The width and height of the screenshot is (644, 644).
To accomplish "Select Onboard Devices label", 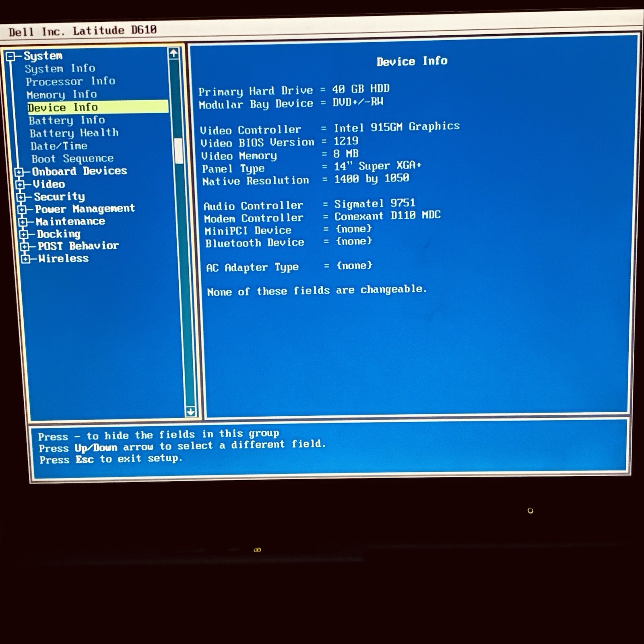I will tap(79, 171).
